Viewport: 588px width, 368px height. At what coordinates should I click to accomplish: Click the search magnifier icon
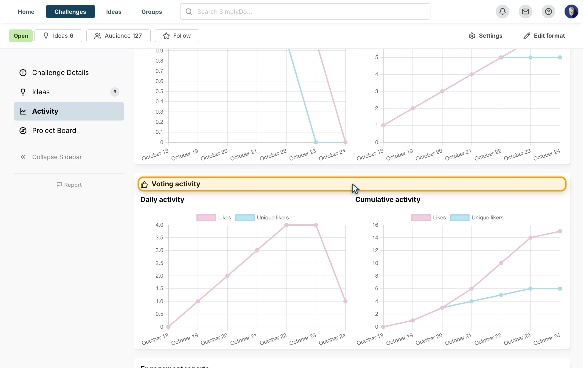[189, 11]
